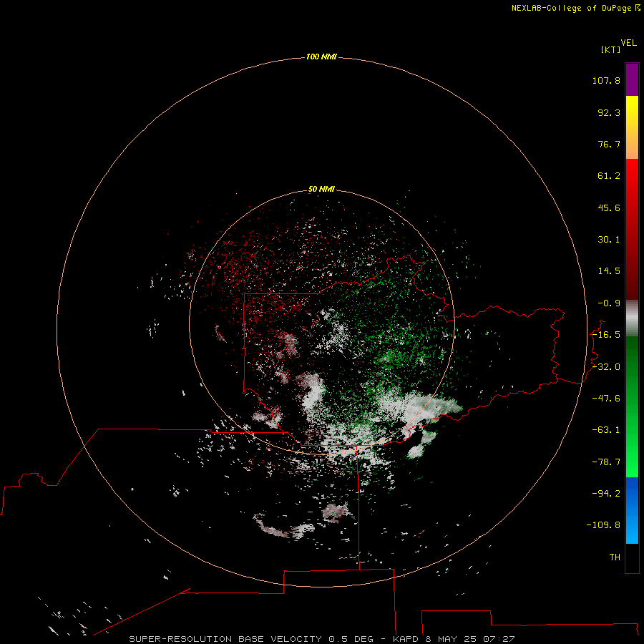The width and height of the screenshot is (644, 644).
Task: Click the 76.7 velocity scale value
Action: coord(609,144)
